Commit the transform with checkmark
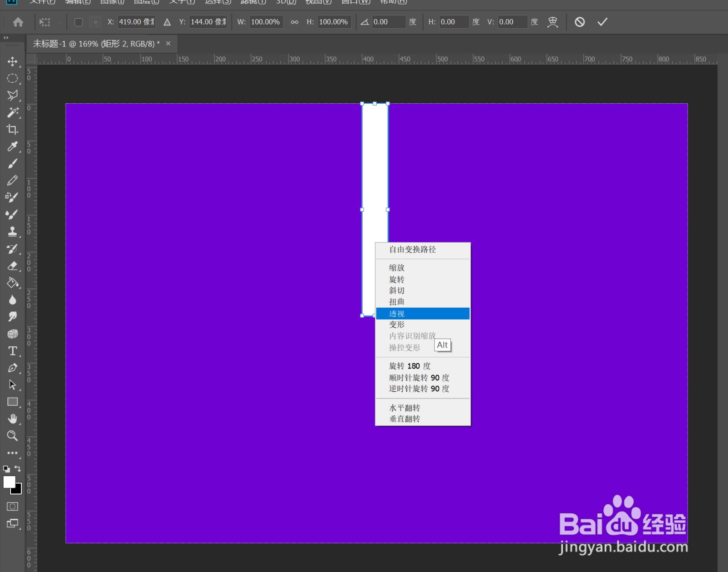The height and width of the screenshot is (572, 728). tap(602, 22)
